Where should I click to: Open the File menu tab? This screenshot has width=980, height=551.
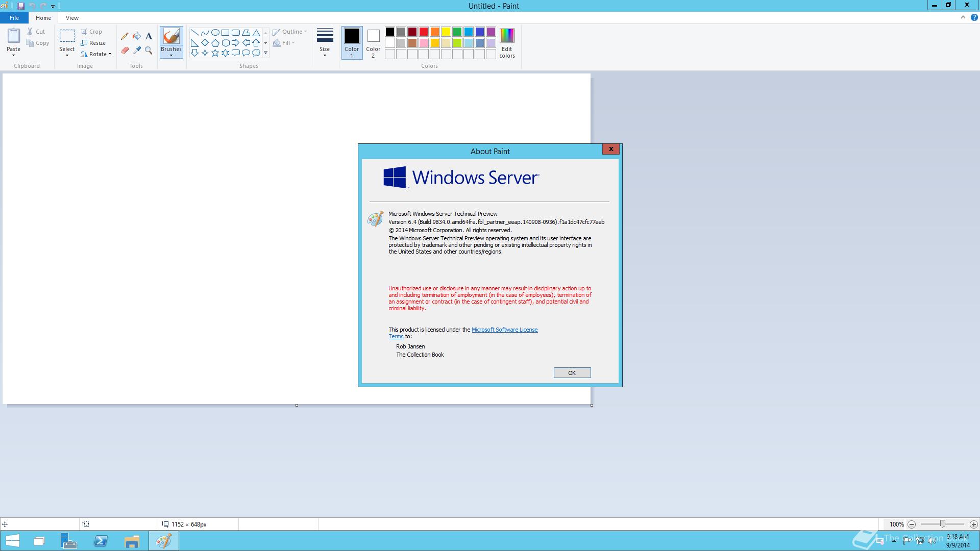14,18
